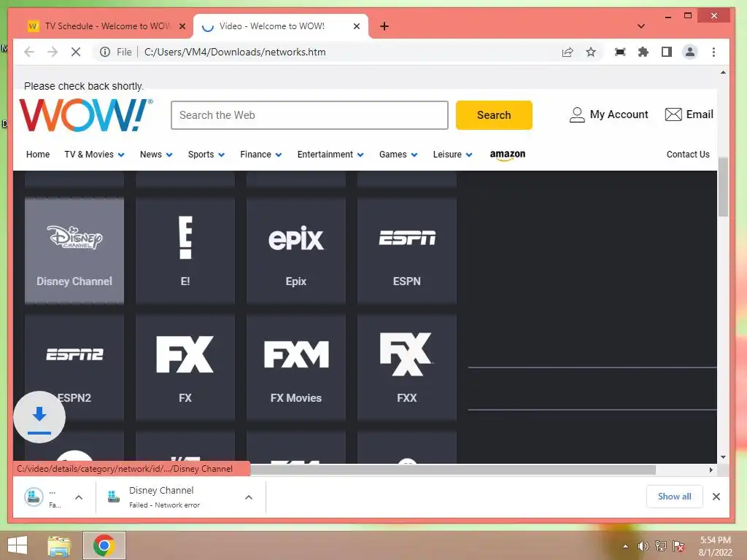
Task: Click Chrome icon in taskbar
Action: (x=104, y=545)
